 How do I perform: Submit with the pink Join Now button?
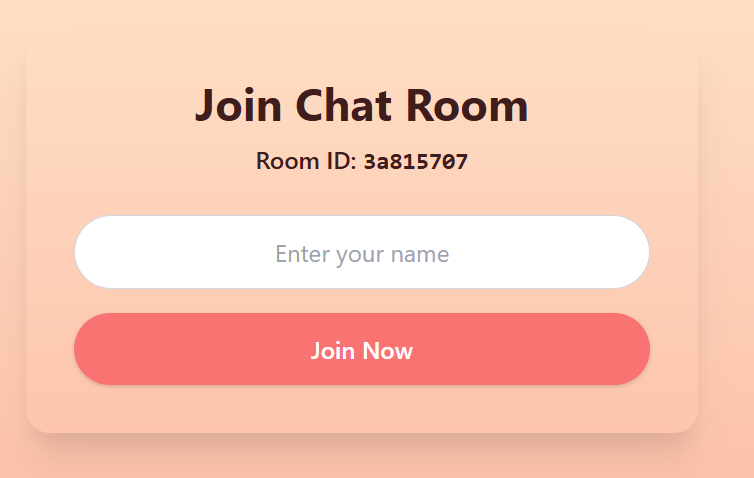[362, 349]
